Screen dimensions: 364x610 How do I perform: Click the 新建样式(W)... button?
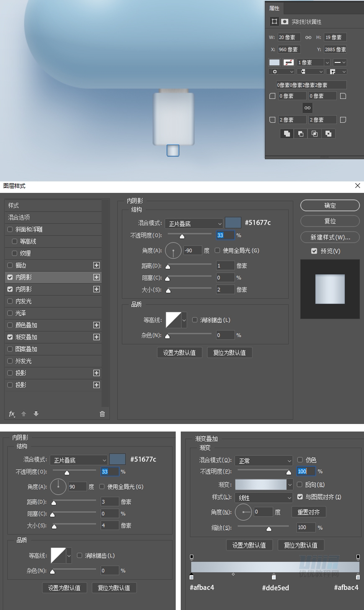tap(330, 237)
